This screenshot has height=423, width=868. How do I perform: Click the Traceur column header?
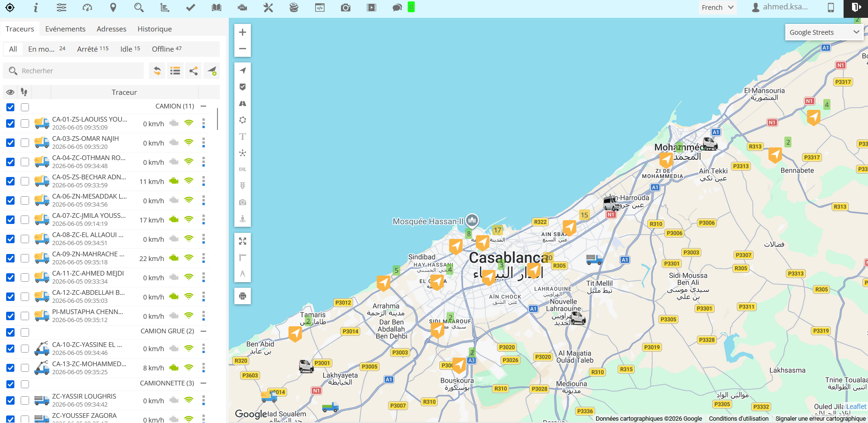tap(124, 92)
